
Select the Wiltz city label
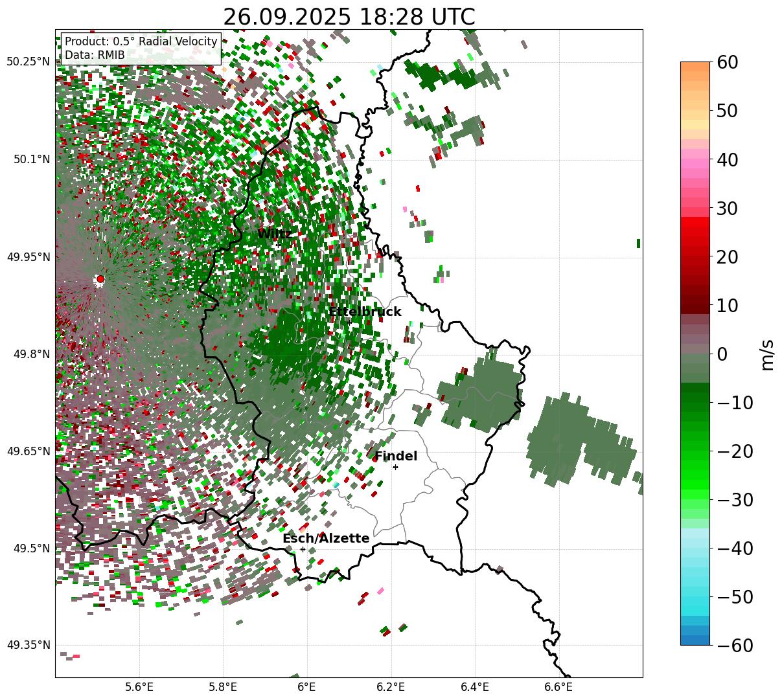(275, 234)
